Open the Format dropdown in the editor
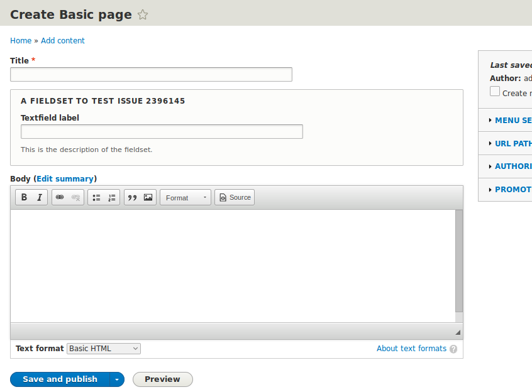Image resolution: width=532 pixels, height=392 pixels. point(185,197)
